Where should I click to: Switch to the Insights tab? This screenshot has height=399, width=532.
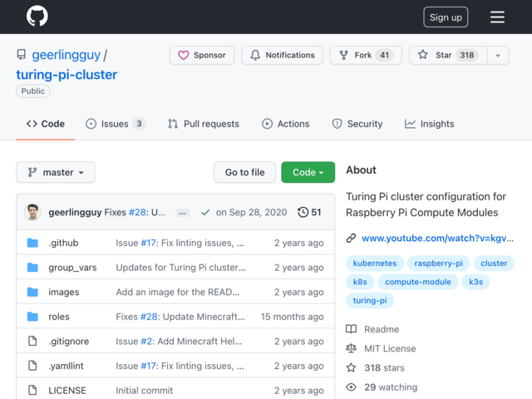[429, 124]
